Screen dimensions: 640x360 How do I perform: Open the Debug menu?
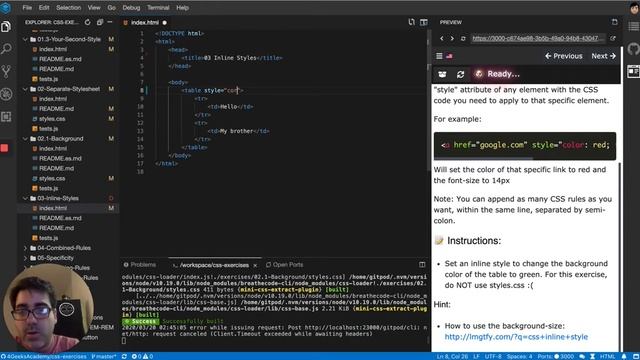(x=131, y=8)
